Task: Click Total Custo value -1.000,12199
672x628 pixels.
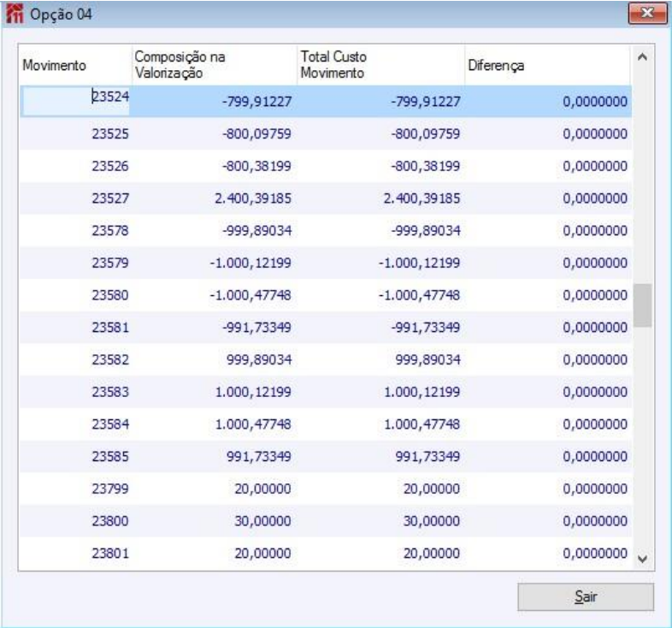Action: click(x=419, y=263)
